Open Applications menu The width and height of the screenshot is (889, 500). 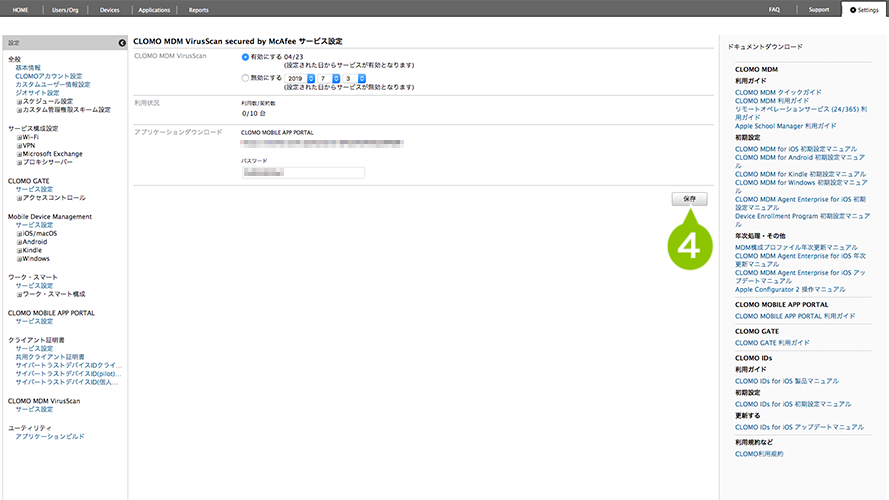[x=154, y=10]
